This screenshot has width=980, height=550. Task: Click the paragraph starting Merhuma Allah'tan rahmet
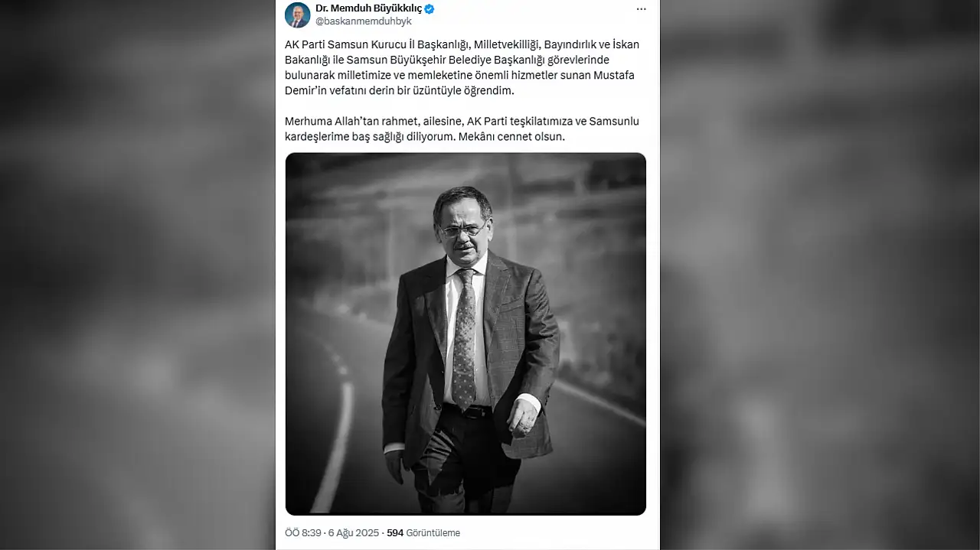[462, 129]
